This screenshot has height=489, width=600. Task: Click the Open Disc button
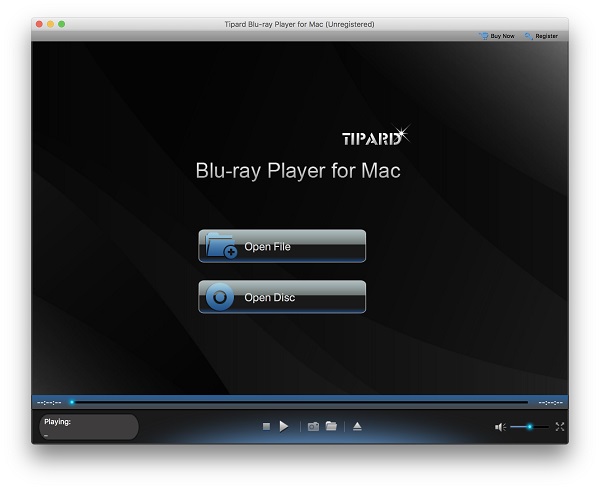[x=282, y=297]
